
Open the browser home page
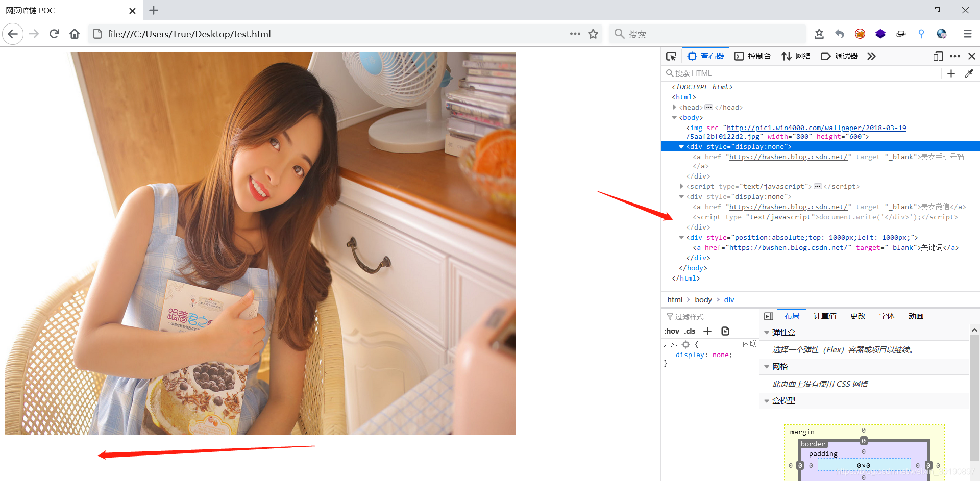click(75, 34)
